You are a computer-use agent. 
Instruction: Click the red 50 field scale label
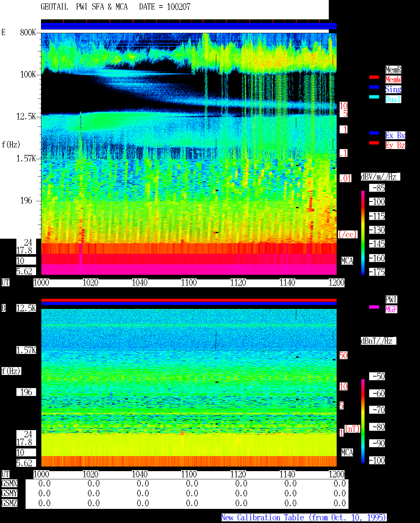343,355
